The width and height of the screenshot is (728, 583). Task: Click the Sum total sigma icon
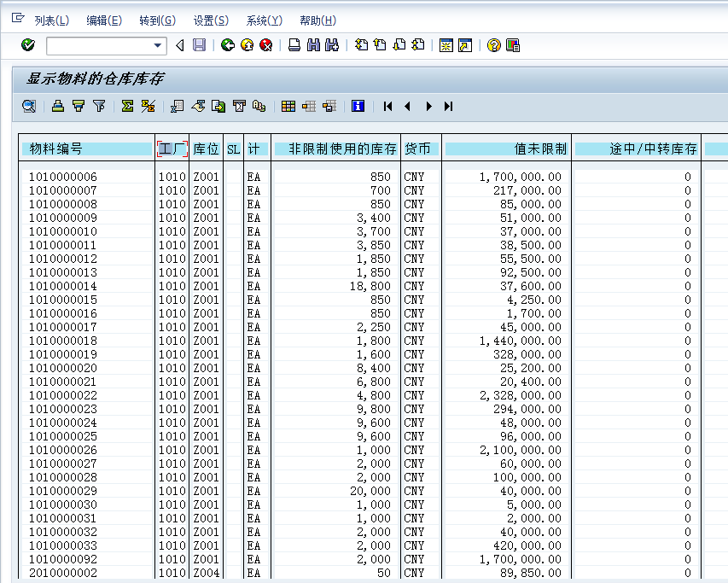point(127,106)
